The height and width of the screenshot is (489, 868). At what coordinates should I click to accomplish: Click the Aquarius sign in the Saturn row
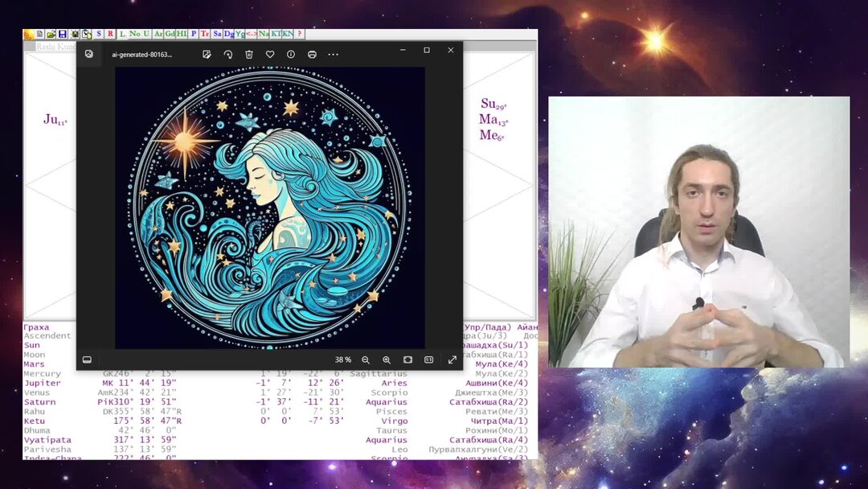pos(387,402)
